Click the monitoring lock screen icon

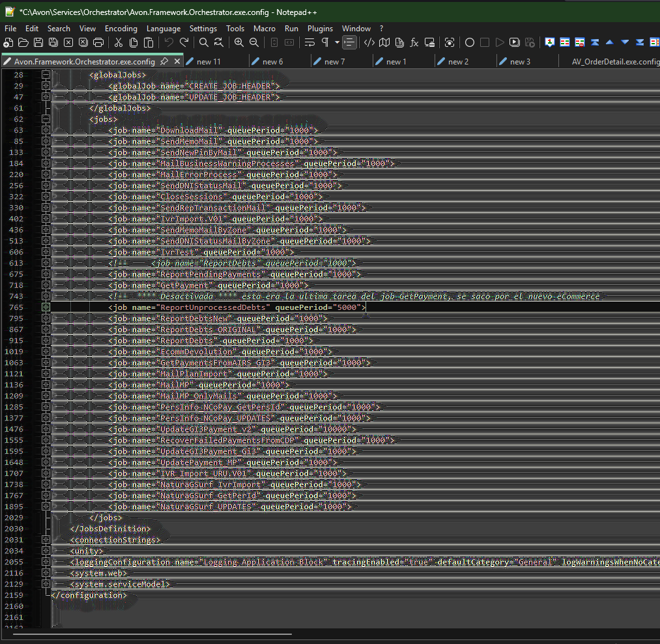[x=429, y=42]
